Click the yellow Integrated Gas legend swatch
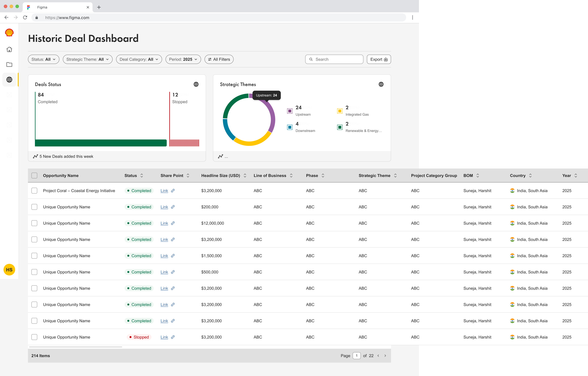The image size is (588, 376). point(340,111)
